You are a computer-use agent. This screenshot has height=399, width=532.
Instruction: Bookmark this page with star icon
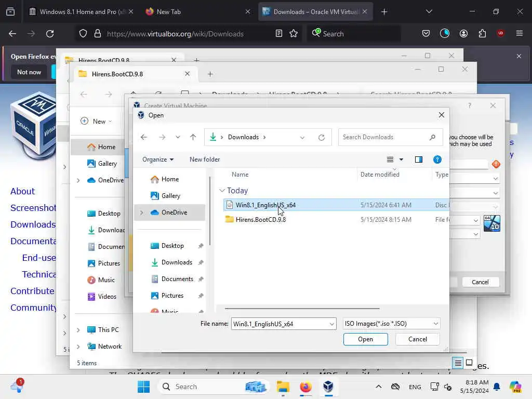coord(294,34)
